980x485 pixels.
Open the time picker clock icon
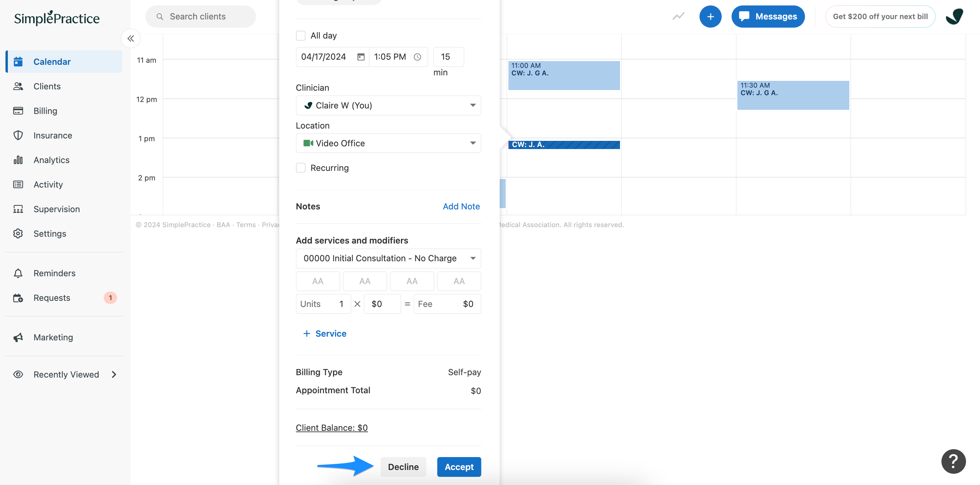417,57
